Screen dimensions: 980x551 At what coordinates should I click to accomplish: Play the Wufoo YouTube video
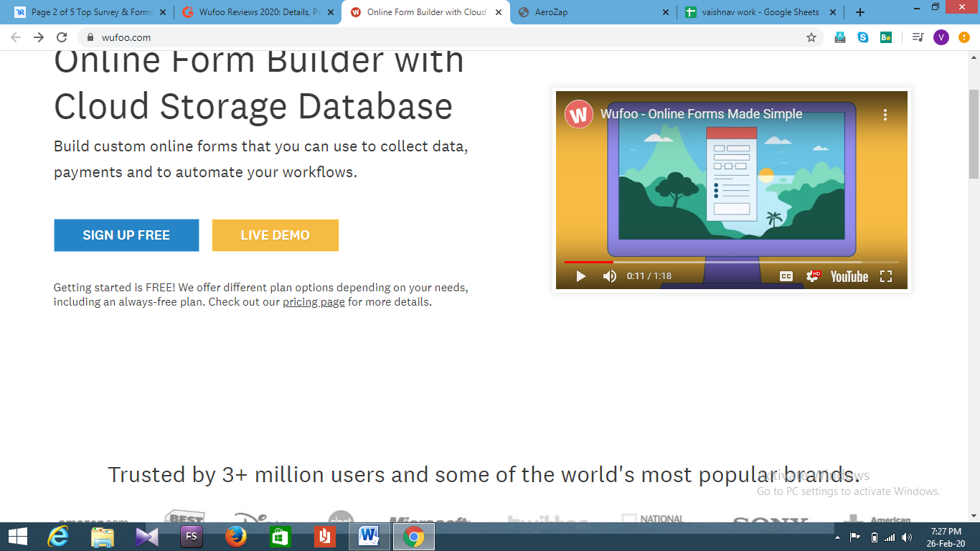(581, 276)
